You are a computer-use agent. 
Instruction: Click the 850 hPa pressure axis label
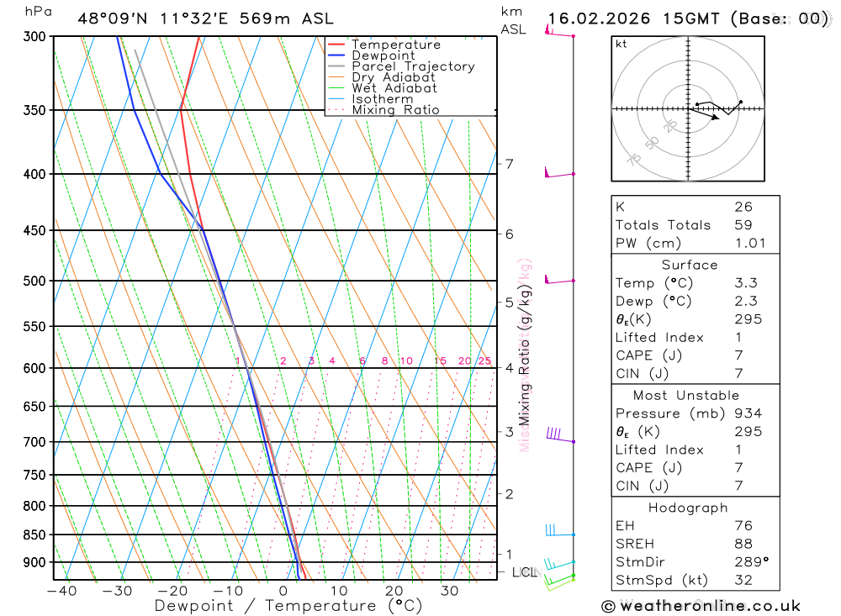(34, 535)
